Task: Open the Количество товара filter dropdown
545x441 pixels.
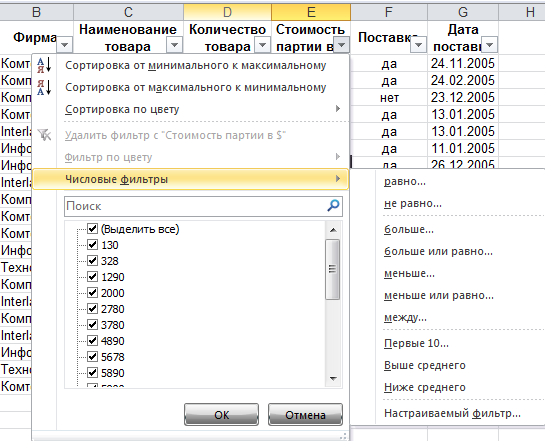Action: coord(263,44)
